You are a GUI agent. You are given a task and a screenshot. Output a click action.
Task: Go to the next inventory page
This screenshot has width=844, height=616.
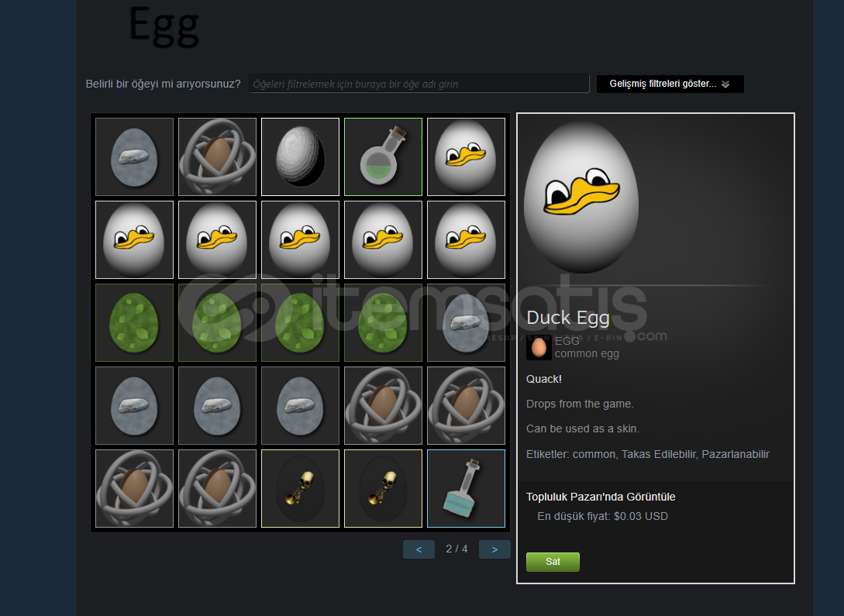pyautogui.click(x=494, y=549)
